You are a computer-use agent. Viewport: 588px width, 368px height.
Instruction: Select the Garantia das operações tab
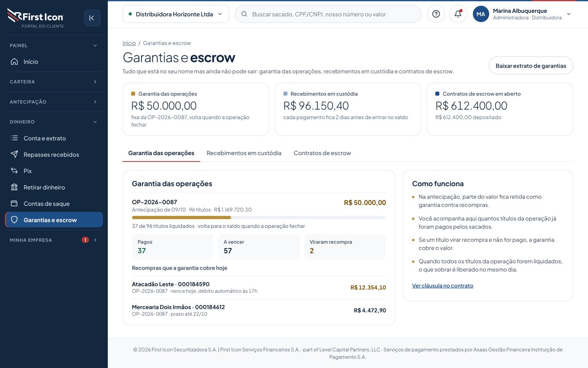point(161,153)
